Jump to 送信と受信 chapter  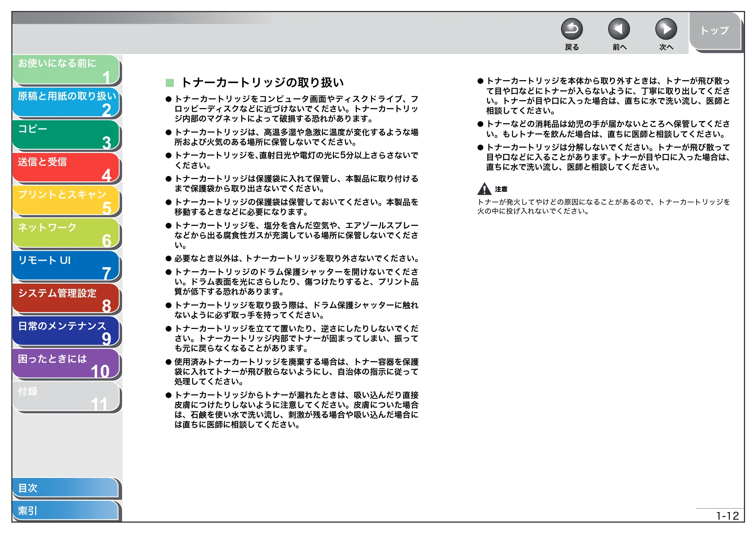click(x=66, y=168)
